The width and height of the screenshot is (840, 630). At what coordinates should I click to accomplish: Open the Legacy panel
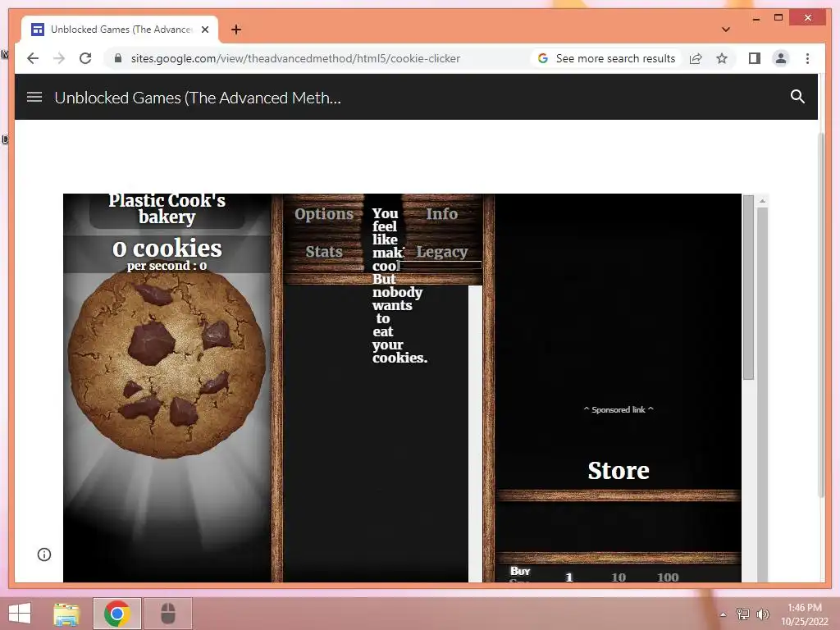click(442, 251)
